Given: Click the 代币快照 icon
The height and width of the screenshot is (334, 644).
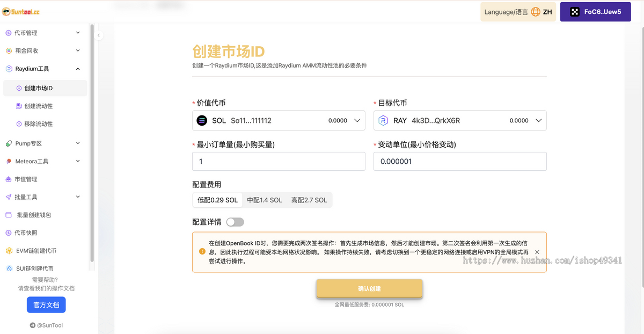Looking at the screenshot, I should click(x=9, y=233).
